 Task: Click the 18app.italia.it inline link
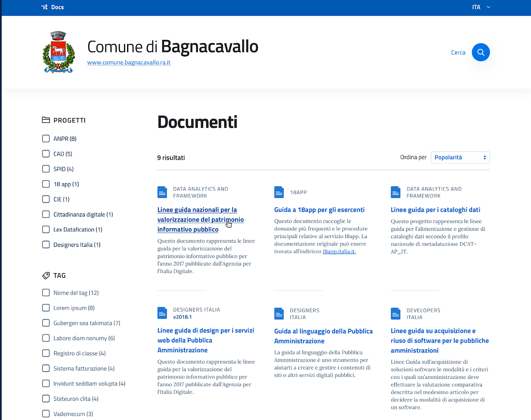point(339,252)
